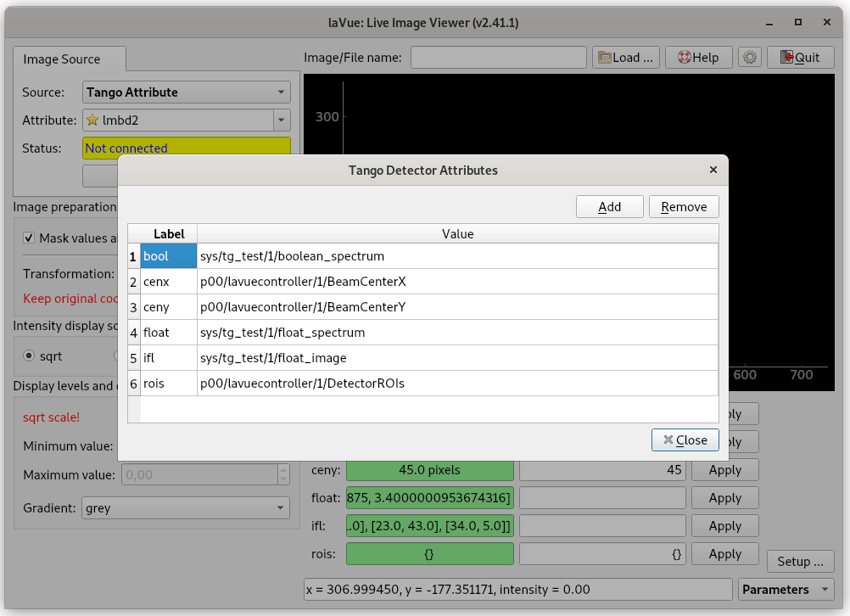
Task: Open the Parameters dropdown menu
Action: (x=786, y=589)
